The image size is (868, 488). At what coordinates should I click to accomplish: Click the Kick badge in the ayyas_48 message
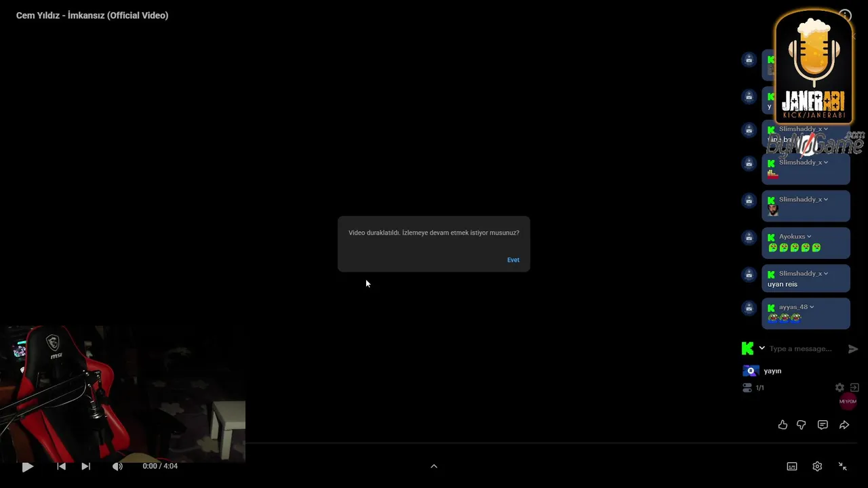[x=771, y=308]
